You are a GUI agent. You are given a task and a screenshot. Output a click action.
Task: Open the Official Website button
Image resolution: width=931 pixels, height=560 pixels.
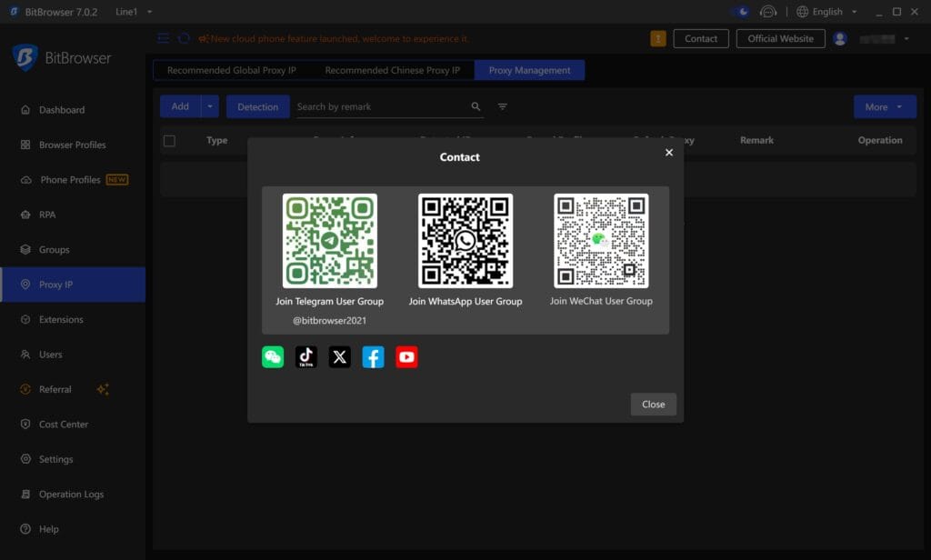point(780,38)
